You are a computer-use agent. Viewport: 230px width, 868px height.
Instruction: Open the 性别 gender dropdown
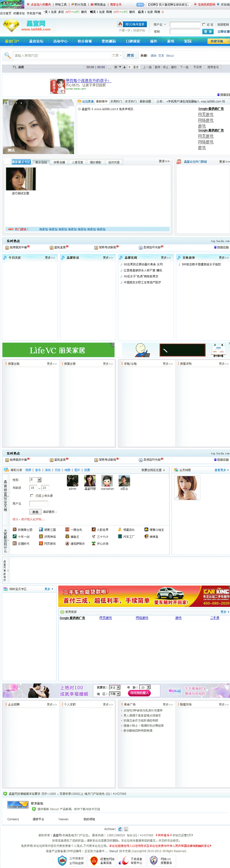coord(35,479)
